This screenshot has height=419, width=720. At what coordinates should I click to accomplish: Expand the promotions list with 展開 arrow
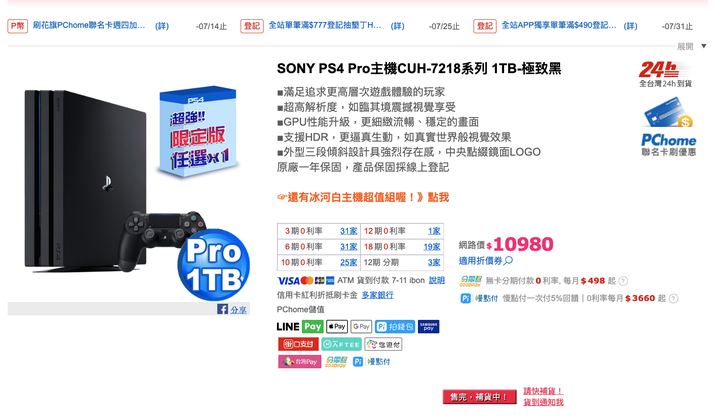pyautogui.click(x=703, y=46)
